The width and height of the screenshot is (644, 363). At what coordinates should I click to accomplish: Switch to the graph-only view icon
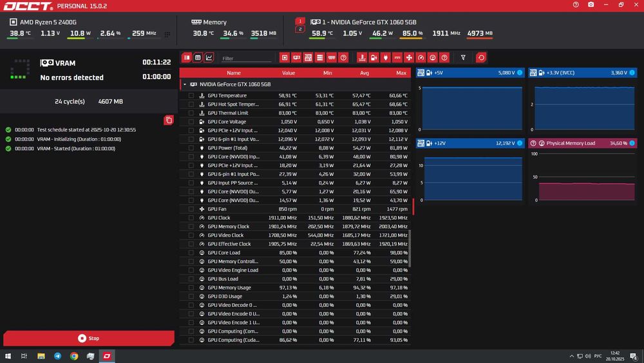209,57
